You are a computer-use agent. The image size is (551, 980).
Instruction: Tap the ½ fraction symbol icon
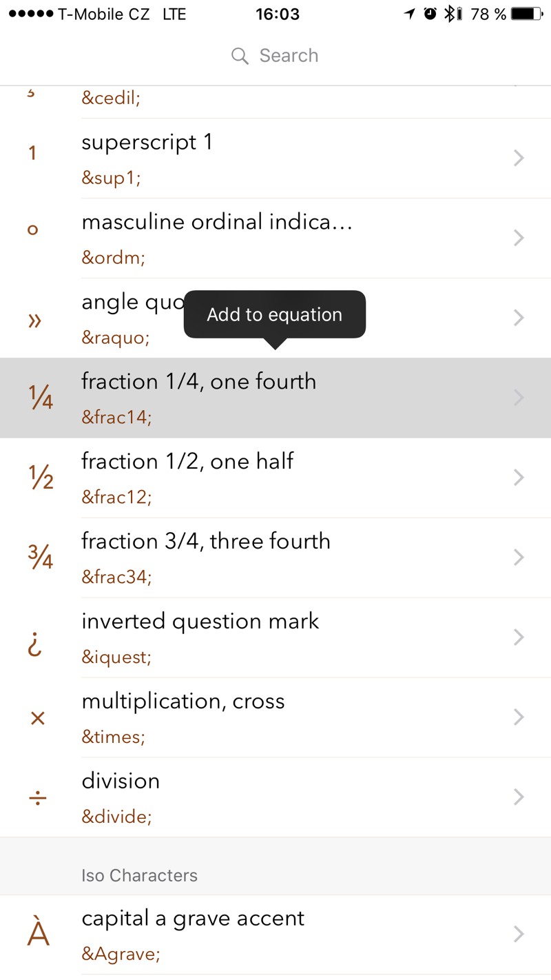(x=41, y=478)
